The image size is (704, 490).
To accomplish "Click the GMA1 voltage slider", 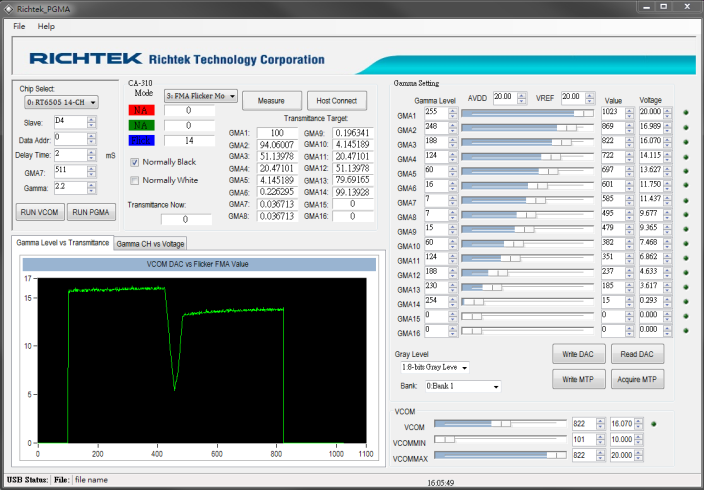I will [527, 113].
